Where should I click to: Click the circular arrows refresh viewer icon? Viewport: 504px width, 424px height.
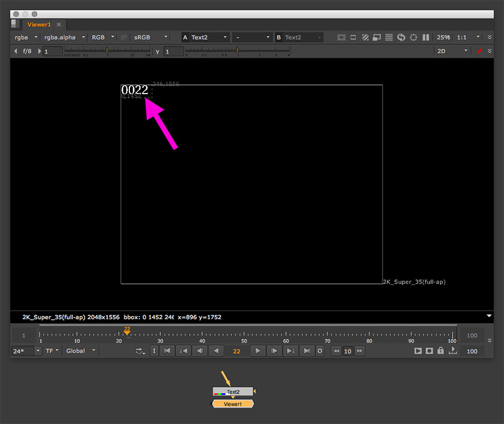[401, 38]
